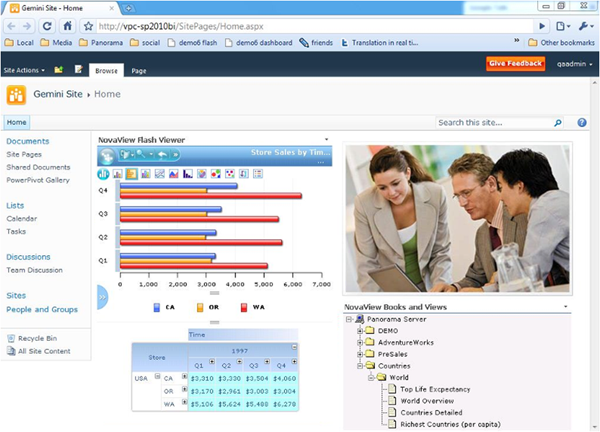Select the pie chart type icon
Image resolution: width=600 pixels, height=432 pixels.
pos(201,174)
